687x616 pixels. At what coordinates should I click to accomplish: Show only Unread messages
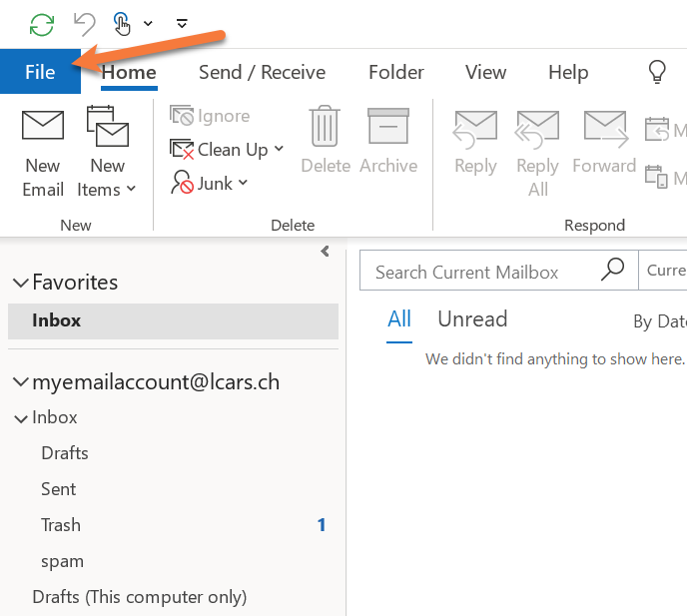click(x=472, y=319)
